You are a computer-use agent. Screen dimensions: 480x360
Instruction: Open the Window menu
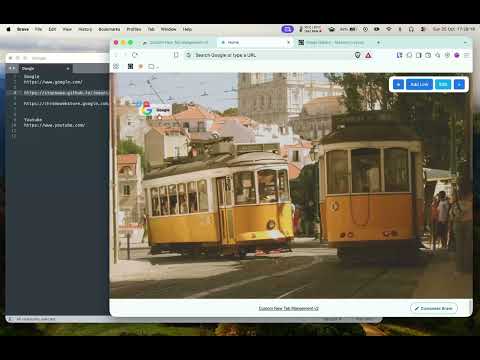click(168, 29)
